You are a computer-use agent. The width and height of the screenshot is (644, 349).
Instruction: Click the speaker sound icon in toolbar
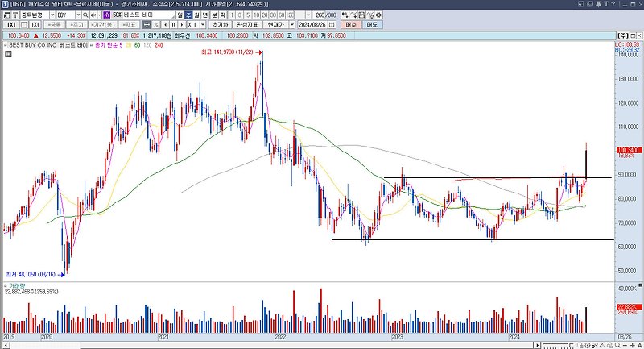point(93,15)
